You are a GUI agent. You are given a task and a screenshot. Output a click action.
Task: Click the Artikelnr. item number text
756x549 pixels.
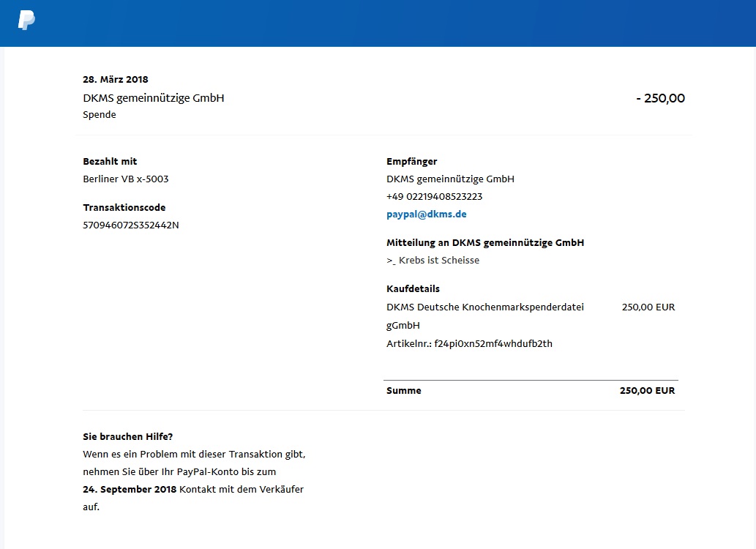click(x=469, y=344)
